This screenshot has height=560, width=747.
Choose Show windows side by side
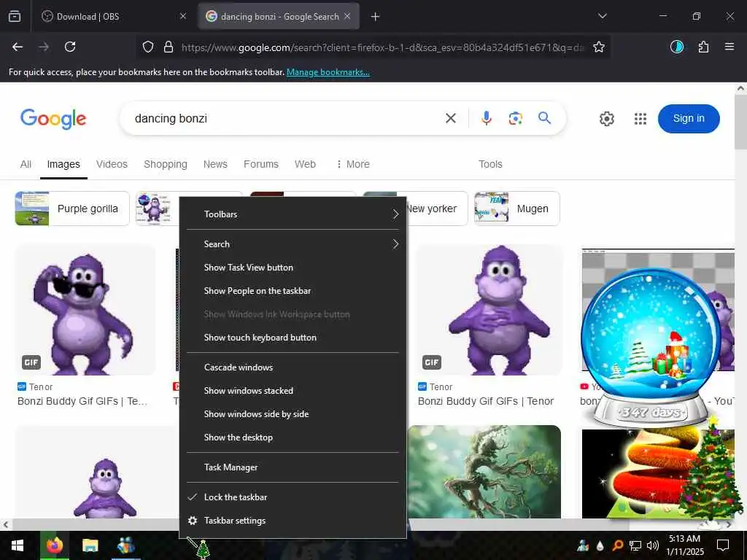pos(293,414)
